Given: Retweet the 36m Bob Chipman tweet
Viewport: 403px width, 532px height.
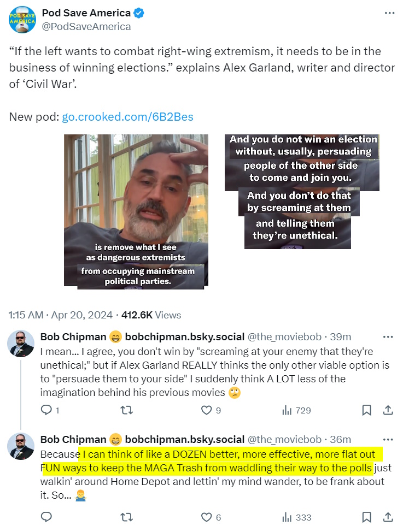Looking at the screenshot, I should tap(127, 517).
